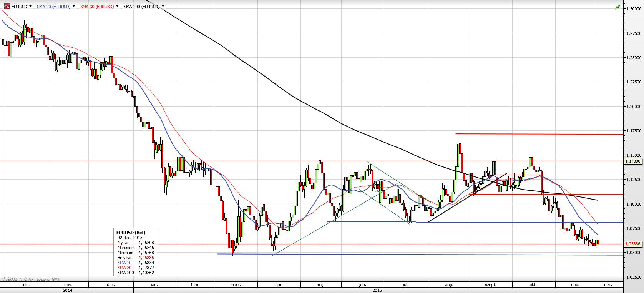
Task: Click the máj. month label
Action: coord(320,285)
